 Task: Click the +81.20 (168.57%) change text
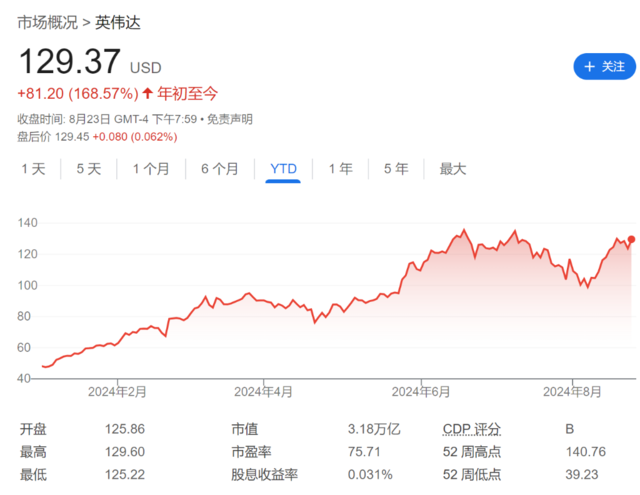(78, 93)
